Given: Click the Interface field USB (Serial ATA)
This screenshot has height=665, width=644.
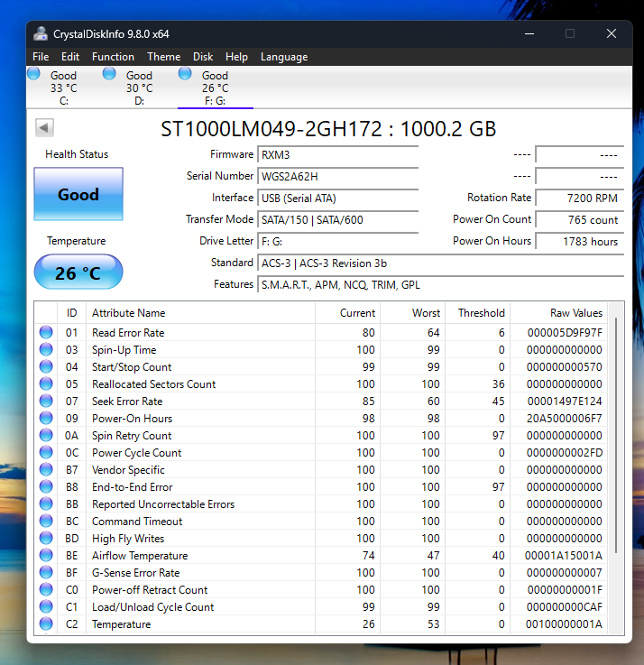Looking at the screenshot, I should click(338, 199).
